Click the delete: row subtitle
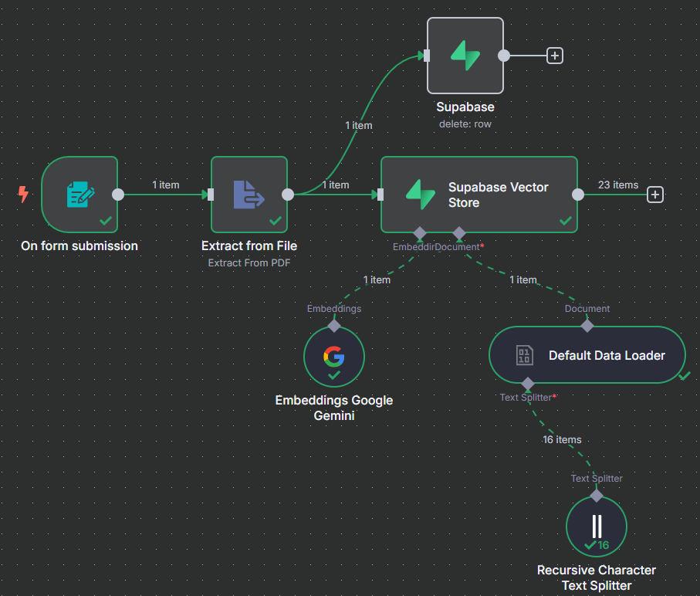Image resolution: width=700 pixels, height=596 pixels. [x=465, y=124]
